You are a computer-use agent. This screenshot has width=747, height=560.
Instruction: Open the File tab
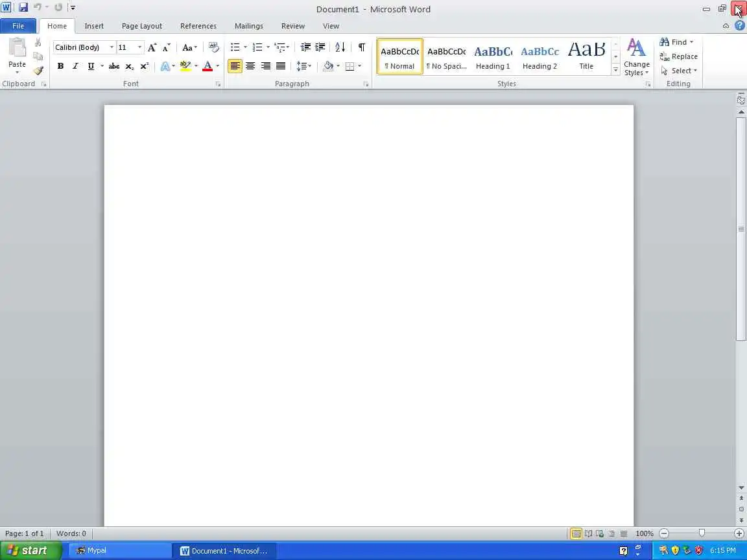coord(18,26)
